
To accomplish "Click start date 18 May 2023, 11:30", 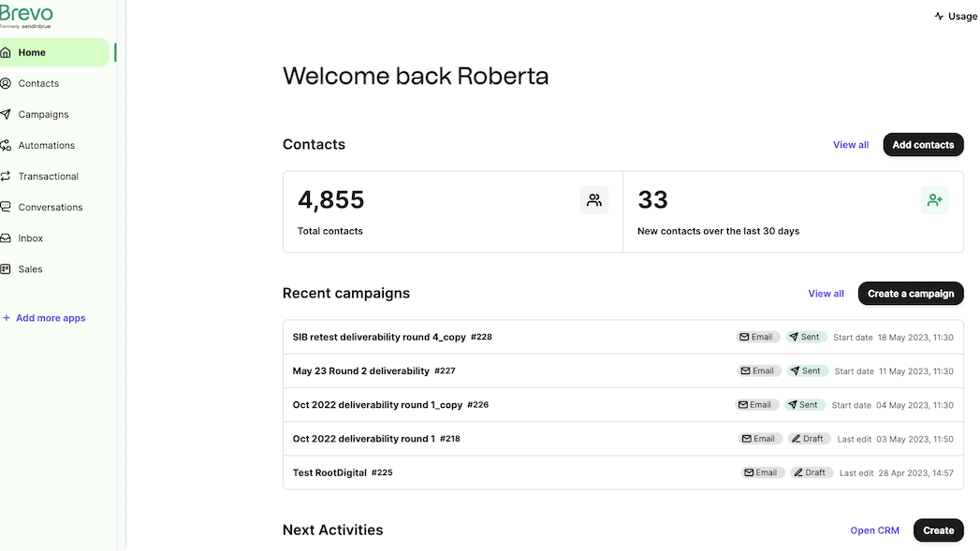I will pos(915,338).
